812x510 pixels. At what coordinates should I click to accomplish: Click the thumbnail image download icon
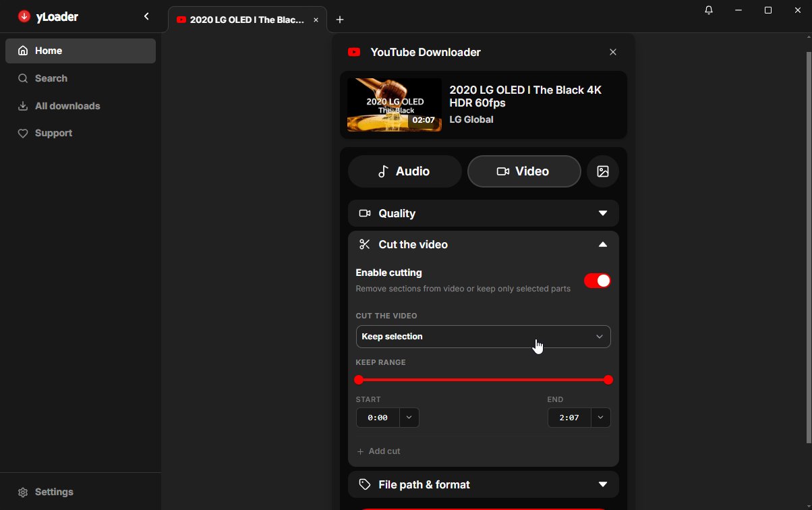click(602, 171)
